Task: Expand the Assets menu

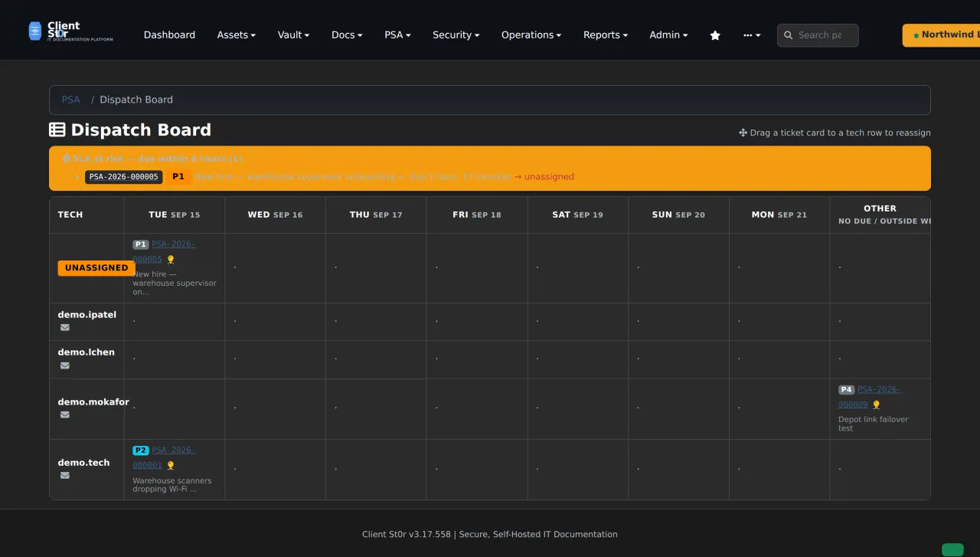Action: pyautogui.click(x=236, y=35)
